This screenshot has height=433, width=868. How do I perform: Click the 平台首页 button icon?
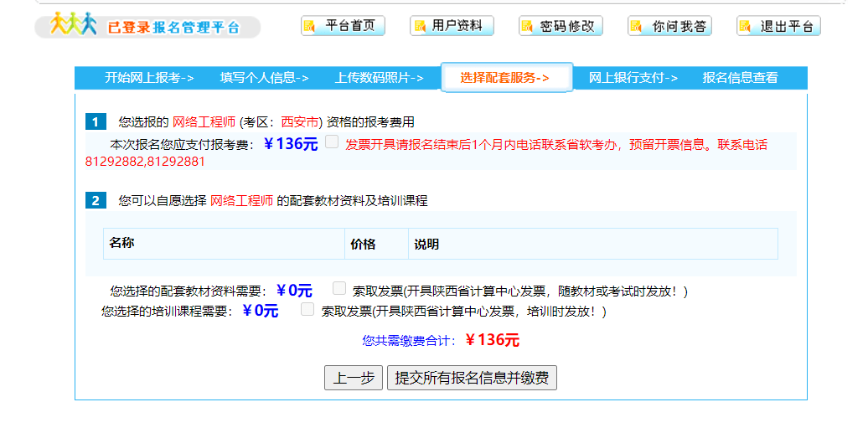(309, 26)
